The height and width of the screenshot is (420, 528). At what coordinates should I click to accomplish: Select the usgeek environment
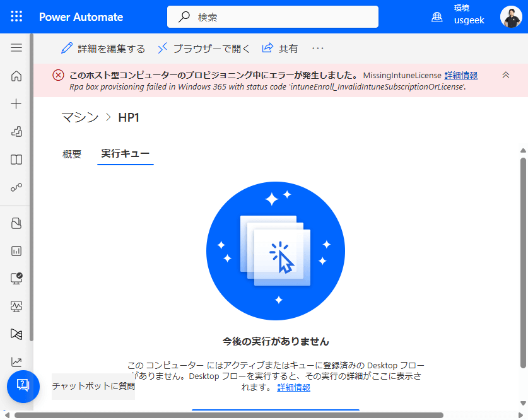(469, 20)
